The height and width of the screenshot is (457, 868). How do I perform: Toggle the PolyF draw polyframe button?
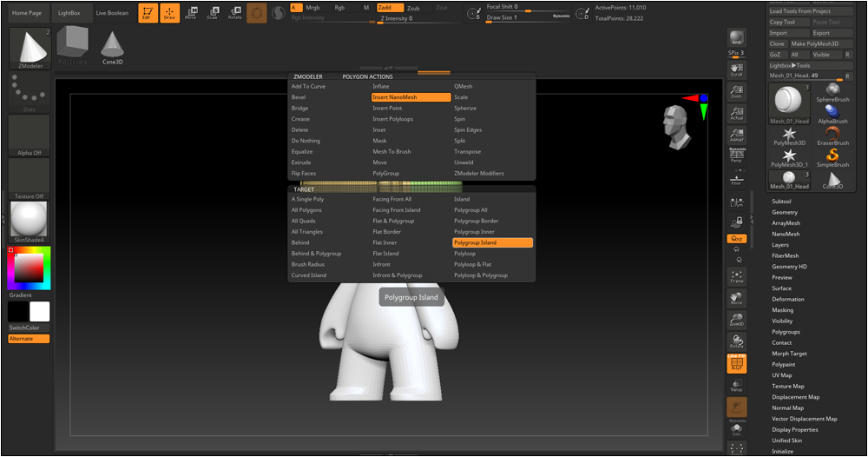pyautogui.click(x=737, y=363)
